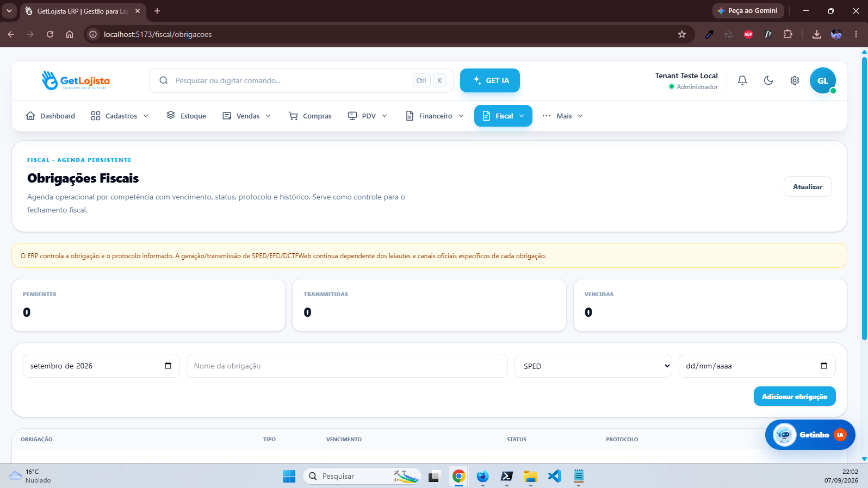This screenshot has width=868, height=488.
Task: Expand the Mais overflow menu
Action: (x=562, y=116)
